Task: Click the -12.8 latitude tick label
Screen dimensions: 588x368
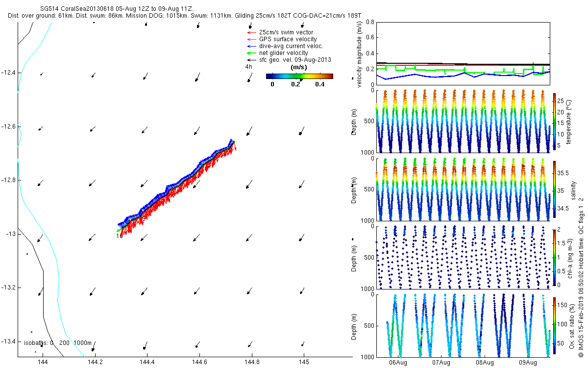Action: pos(8,181)
